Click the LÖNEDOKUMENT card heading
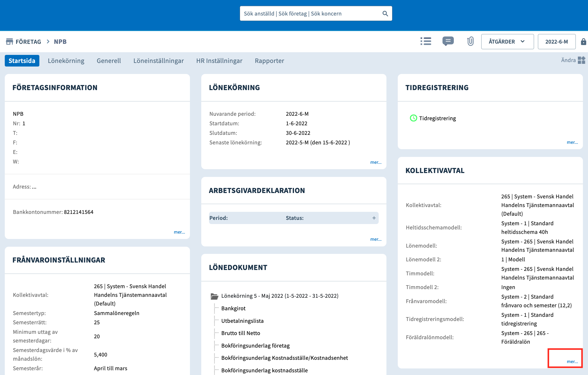This screenshot has height=375, width=588. (x=238, y=268)
